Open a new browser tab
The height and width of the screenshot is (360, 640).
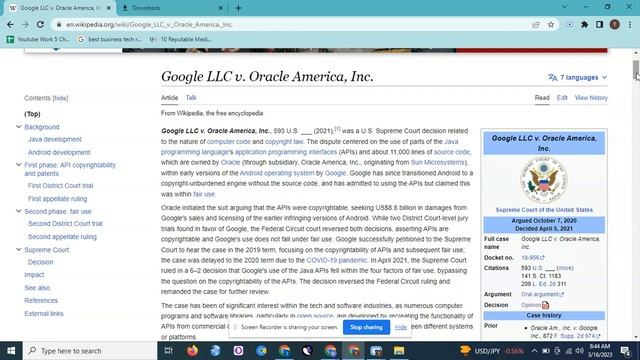tap(238, 8)
